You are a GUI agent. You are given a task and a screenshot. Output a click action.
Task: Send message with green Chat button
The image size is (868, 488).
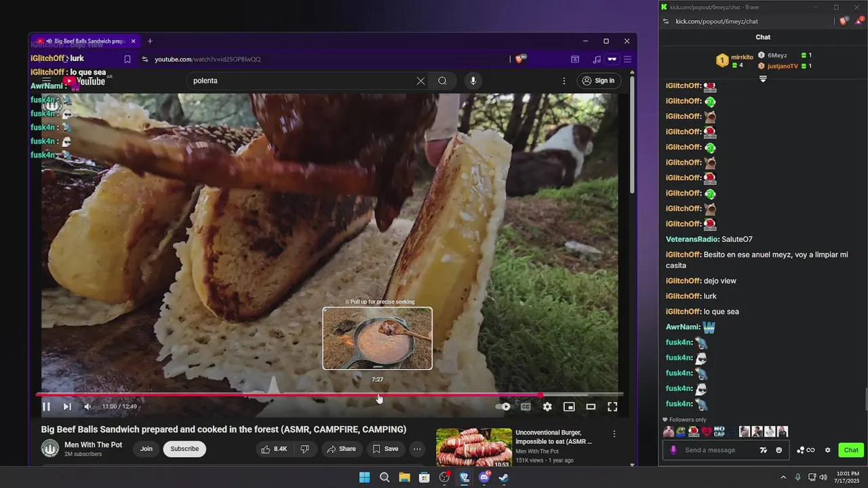tap(851, 450)
